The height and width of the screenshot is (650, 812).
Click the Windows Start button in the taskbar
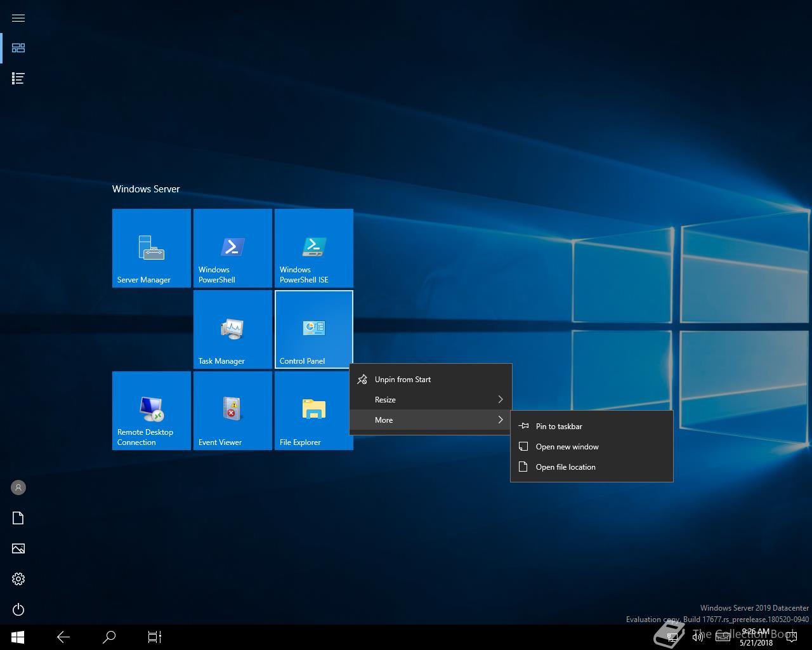tap(18, 637)
